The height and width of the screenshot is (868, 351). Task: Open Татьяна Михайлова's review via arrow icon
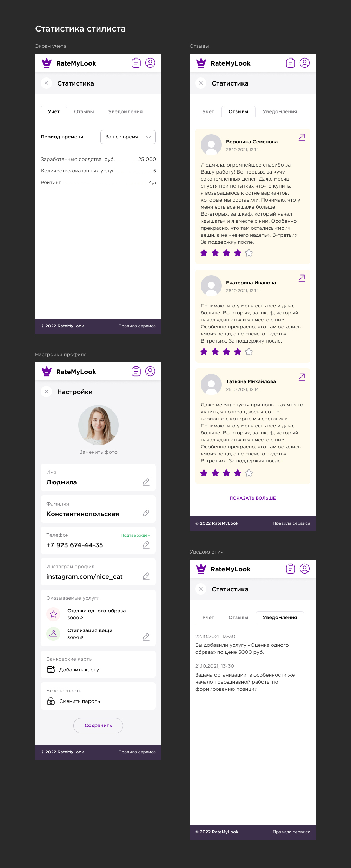(302, 377)
